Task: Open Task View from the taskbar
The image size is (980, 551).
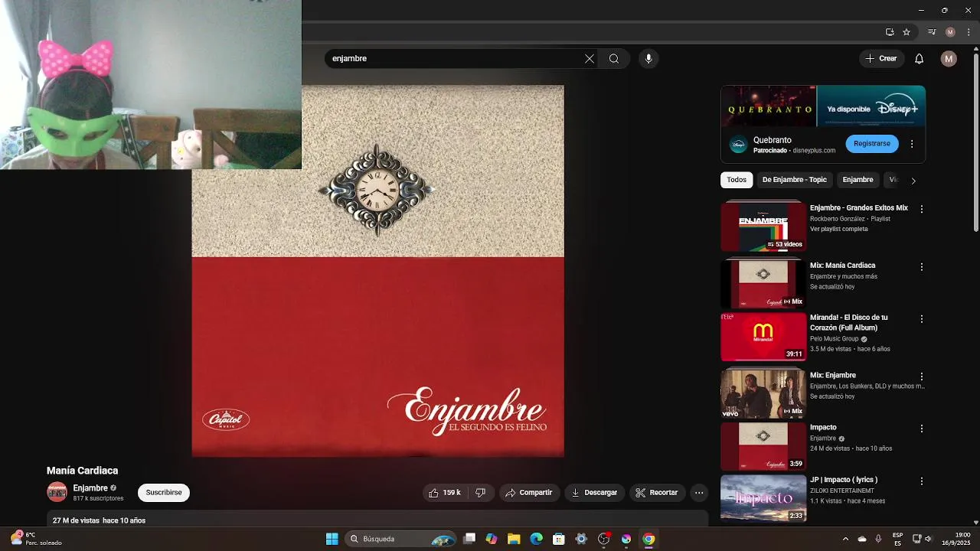Action: click(x=469, y=539)
